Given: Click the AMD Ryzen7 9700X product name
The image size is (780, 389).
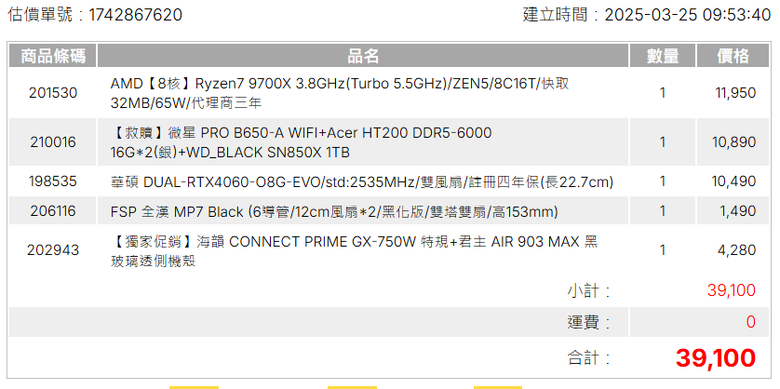Looking at the screenshot, I should (339, 93).
